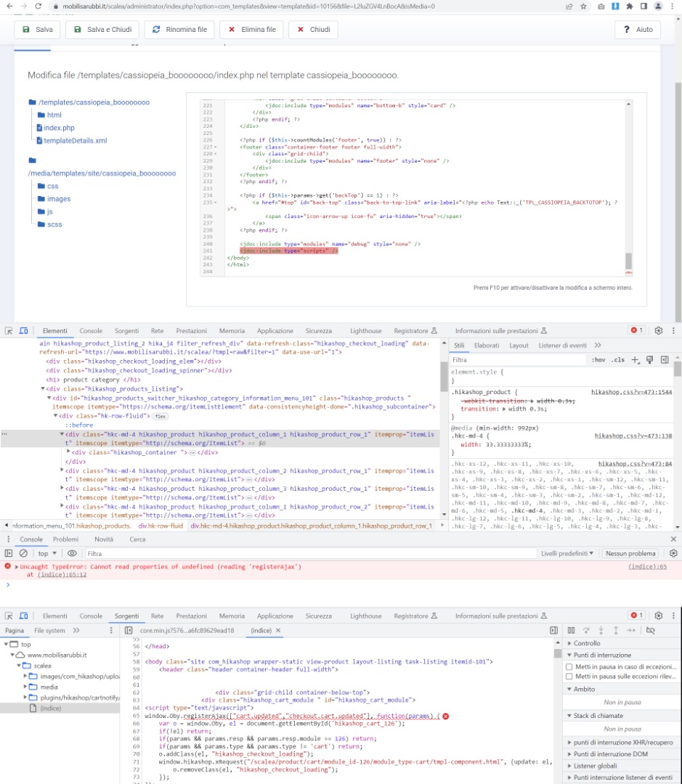Switch to the Rete tab in the Elementi view
The image size is (682, 784).
click(157, 330)
